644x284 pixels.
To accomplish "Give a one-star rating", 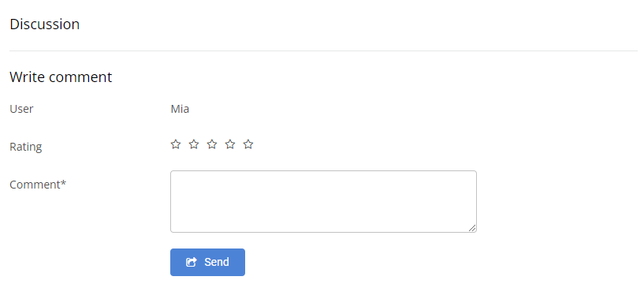I will pos(176,144).
